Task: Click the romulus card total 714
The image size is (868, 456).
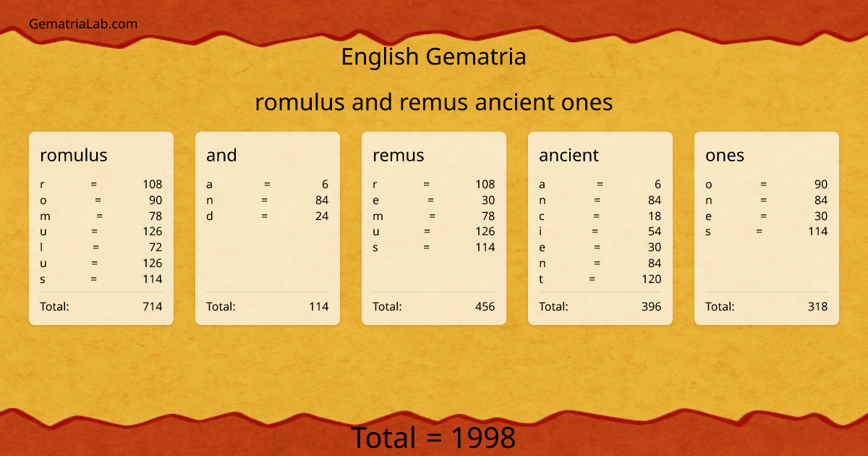Action: coord(153,306)
